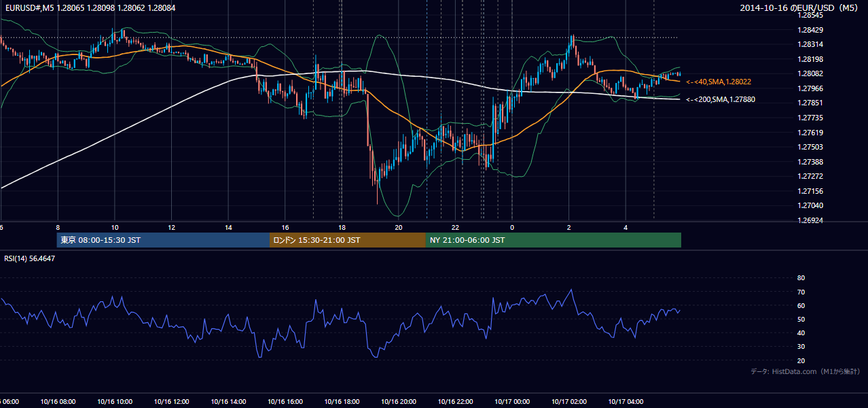Image resolution: width=868 pixels, height=408 pixels.
Task: Click price axis label 1.27040
Action: pyautogui.click(x=810, y=205)
